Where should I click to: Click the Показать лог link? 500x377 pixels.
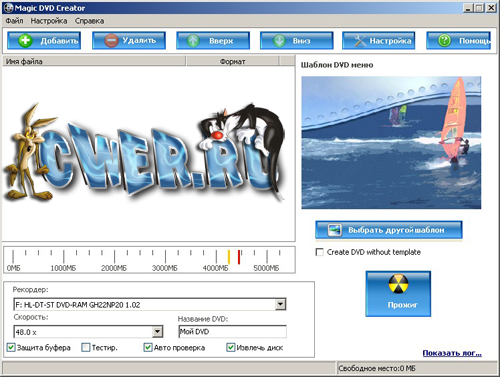tap(452, 353)
